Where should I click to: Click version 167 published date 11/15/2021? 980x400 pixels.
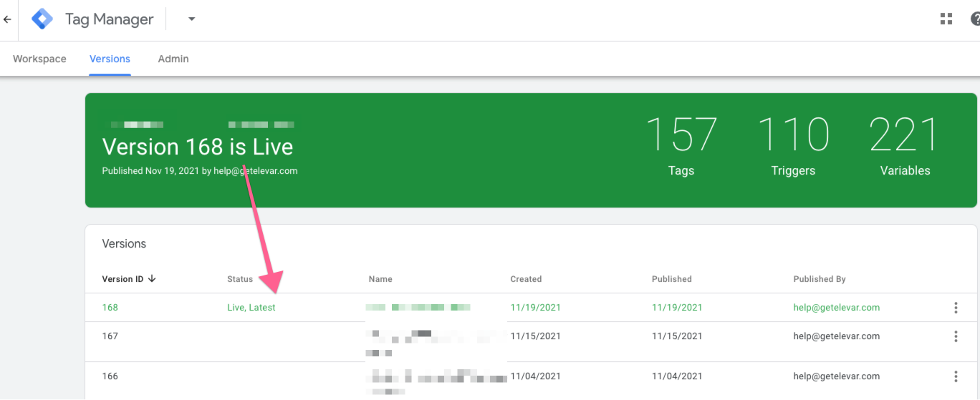[677, 336]
